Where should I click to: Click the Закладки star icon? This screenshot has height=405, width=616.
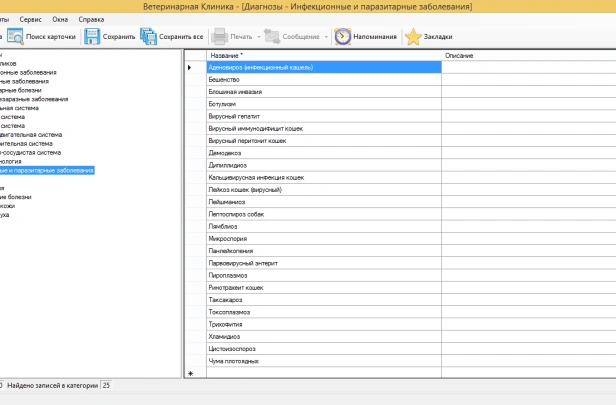click(x=413, y=37)
